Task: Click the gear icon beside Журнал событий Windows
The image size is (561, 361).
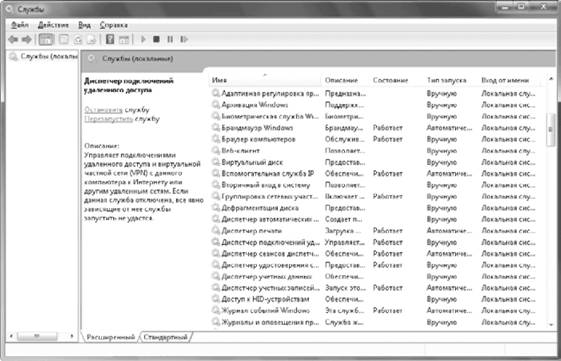Action: (215, 311)
